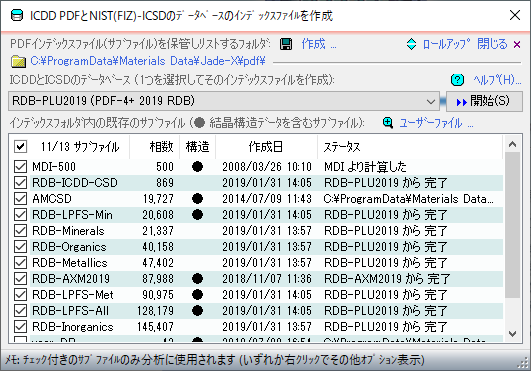Uncheck the RDB-AXM2019 subfile checkbox

pyautogui.click(x=20, y=278)
